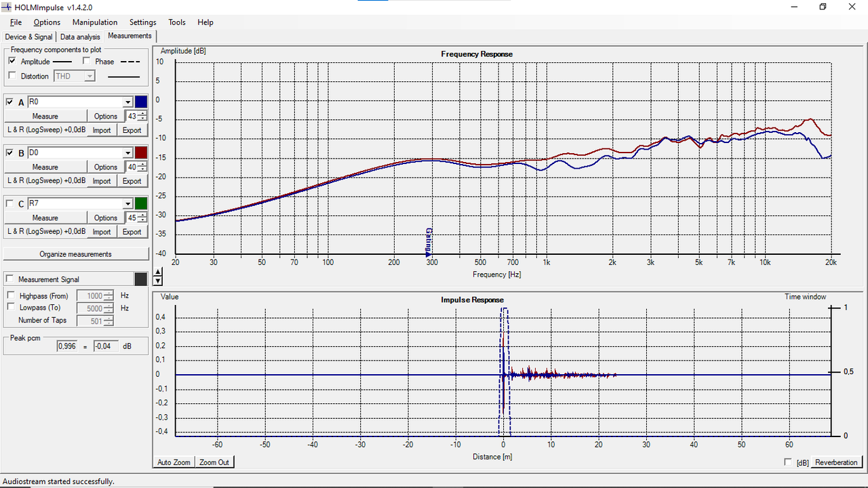Viewport: 868px width, 488px height.
Task: Export measurement A data
Action: [132, 130]
